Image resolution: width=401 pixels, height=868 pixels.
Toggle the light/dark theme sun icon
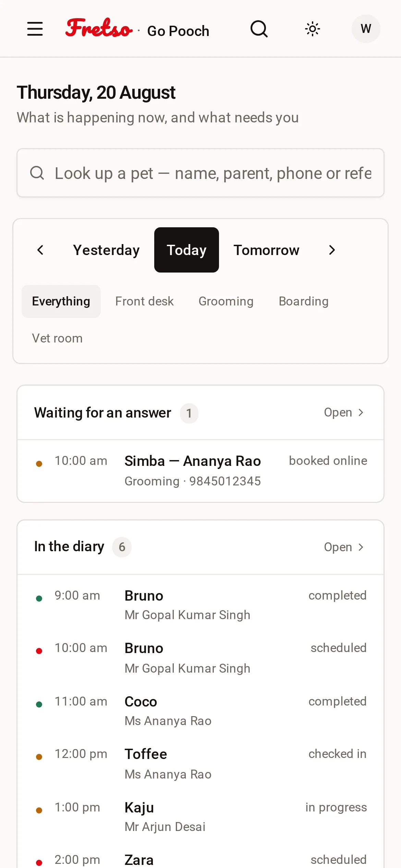pos(313,29)
